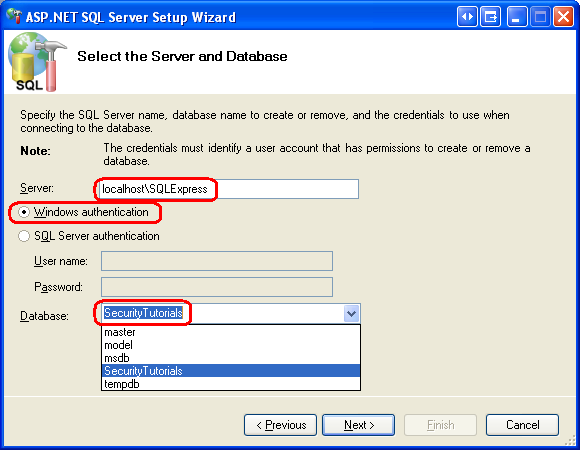The height and width of the screenshot is (450, 580).
Task: Cancel the setup wizard
Action: [522, 425]
